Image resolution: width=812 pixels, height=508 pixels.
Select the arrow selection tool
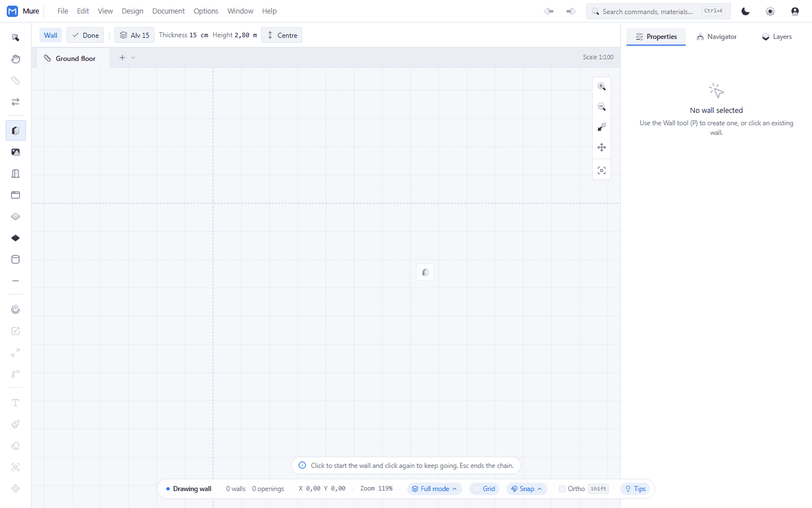click(x=16, y=38)
